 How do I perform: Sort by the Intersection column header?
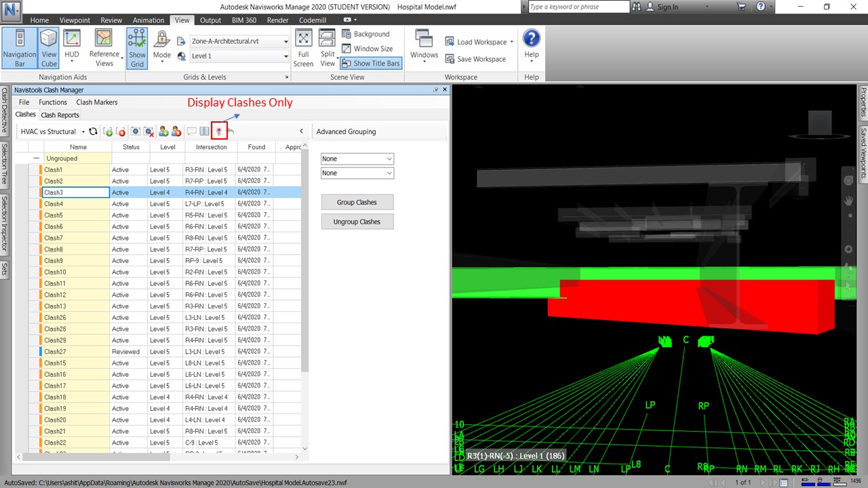[x=212, y=146]
